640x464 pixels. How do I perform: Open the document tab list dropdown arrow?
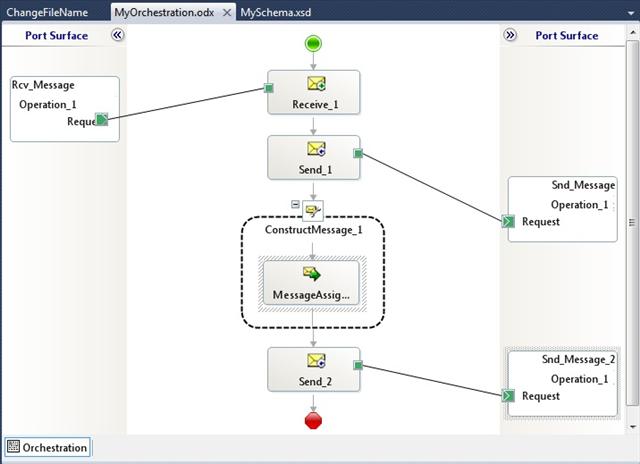(631, 13)
